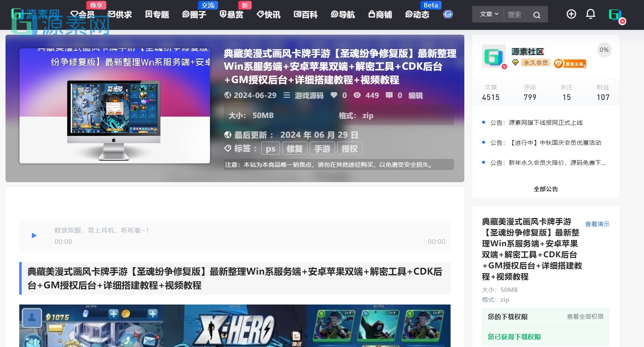Select the 手游 tag
This screenshot has height=347, width=644.
point(322,149)
